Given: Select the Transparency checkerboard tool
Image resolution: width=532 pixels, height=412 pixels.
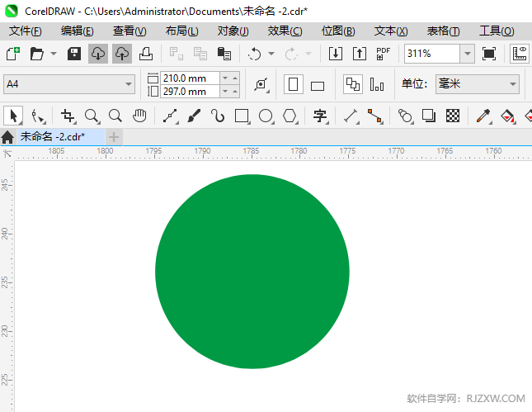Looking at the screenshot, I should click(453, 116).
